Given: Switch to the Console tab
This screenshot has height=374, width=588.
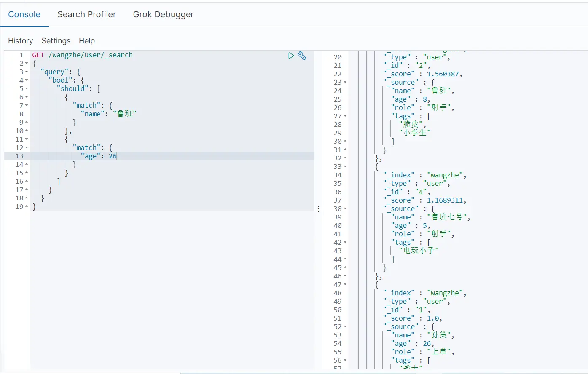Looking at the screenshot, I should pos(24,14).
